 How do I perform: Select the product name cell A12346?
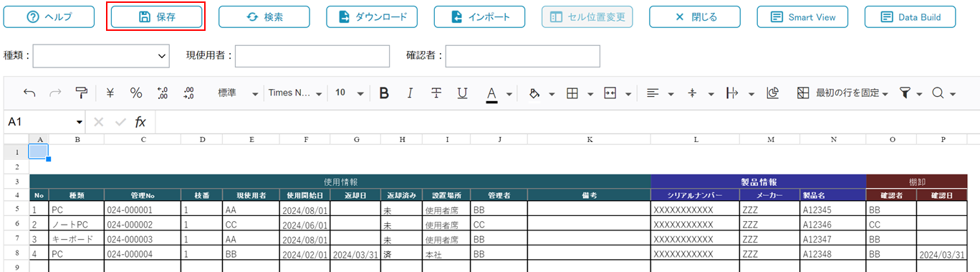coord(833,225)
